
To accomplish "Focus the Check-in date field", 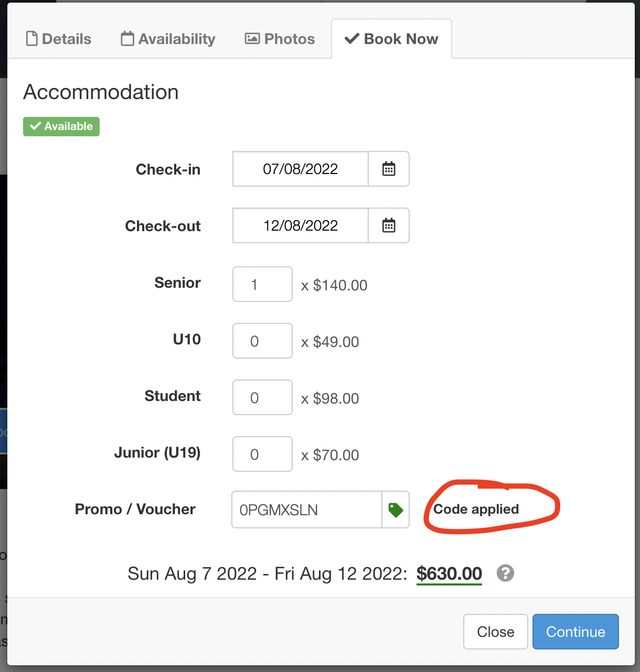I will pyautogui.click(x=301, y=169).
